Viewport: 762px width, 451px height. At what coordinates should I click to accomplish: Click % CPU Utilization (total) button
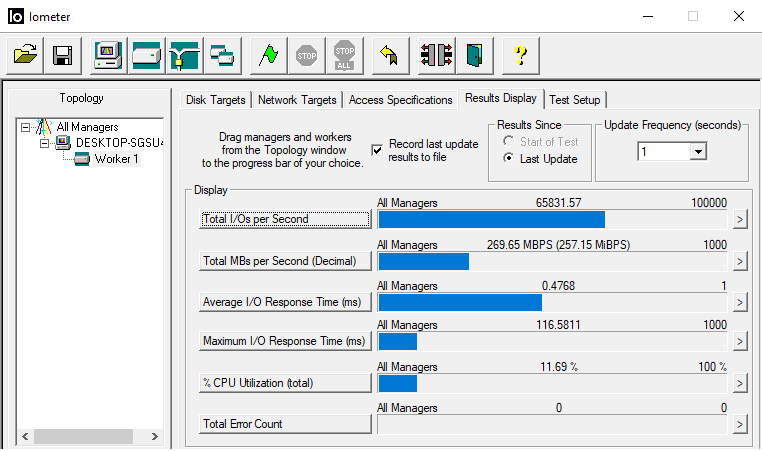tap(285, 383)
